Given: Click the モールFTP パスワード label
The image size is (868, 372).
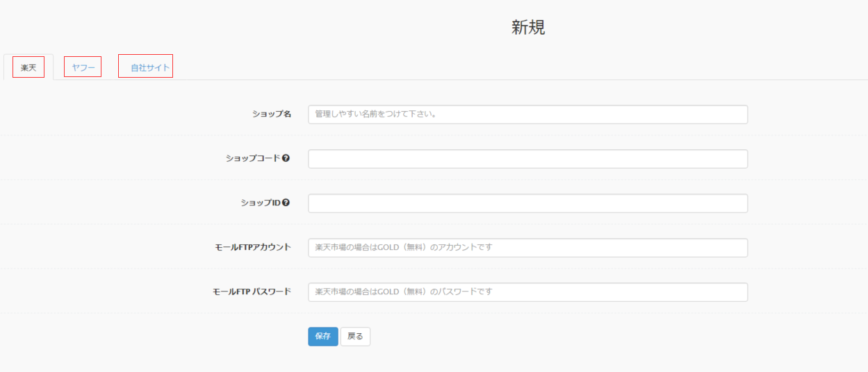Looking at the screenshot, I should 252,291.
